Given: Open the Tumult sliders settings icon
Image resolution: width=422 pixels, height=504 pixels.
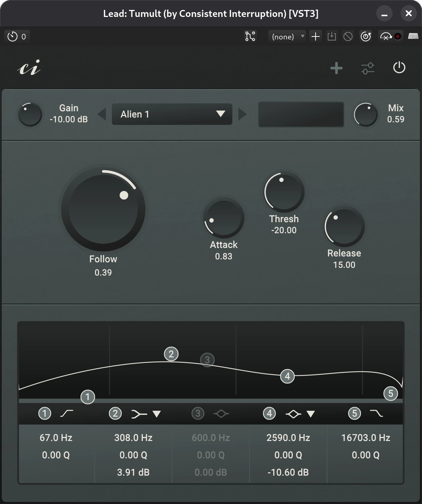Looking at the screenshot, I should point(368,68).
